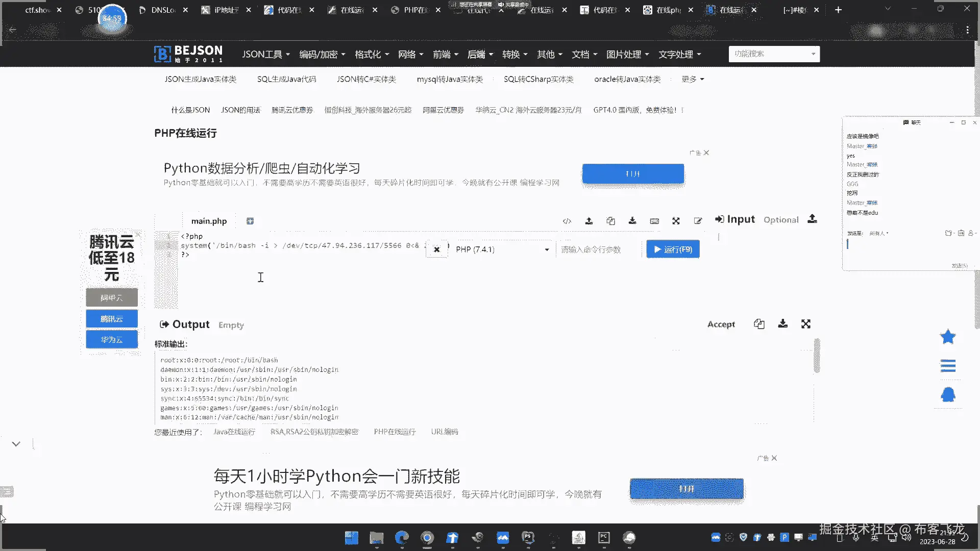980x551 pixels.
Task: Open the Java在线运行 recent link
Action: (234, 432)
